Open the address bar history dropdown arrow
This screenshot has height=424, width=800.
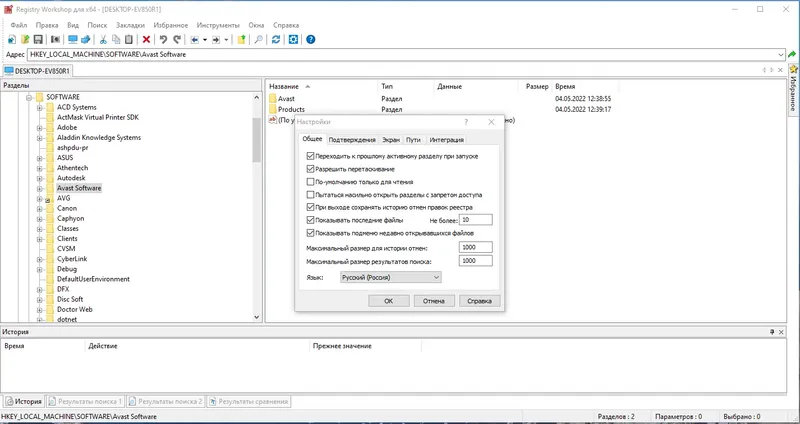[x=781, y=55]
